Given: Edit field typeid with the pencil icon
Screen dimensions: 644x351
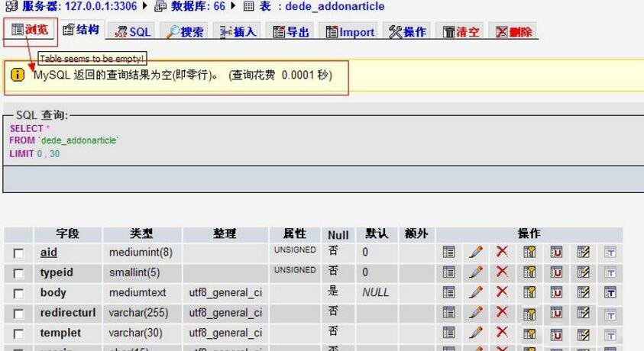Looking at the screenshot, I should [476, 272].
